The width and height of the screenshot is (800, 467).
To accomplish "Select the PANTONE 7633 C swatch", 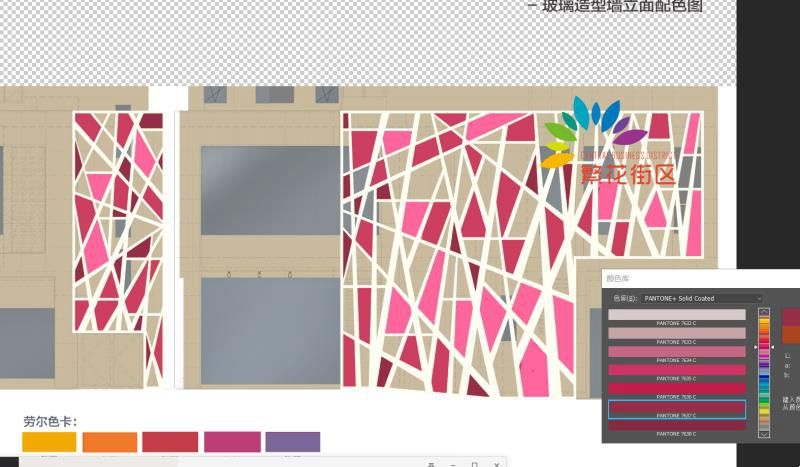I will coord(677,333).
